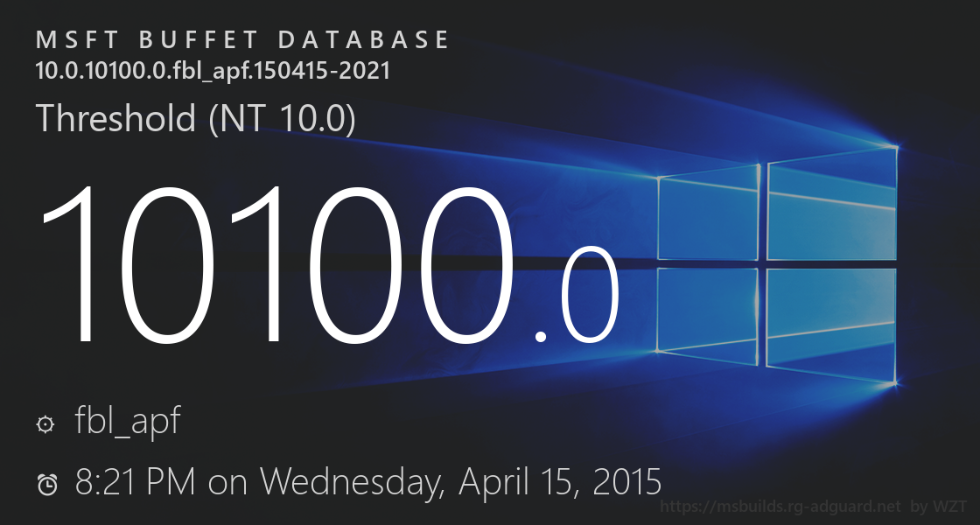Select the fbl_apf branch label
Screen dimensions: 980x525
point(128,422)
